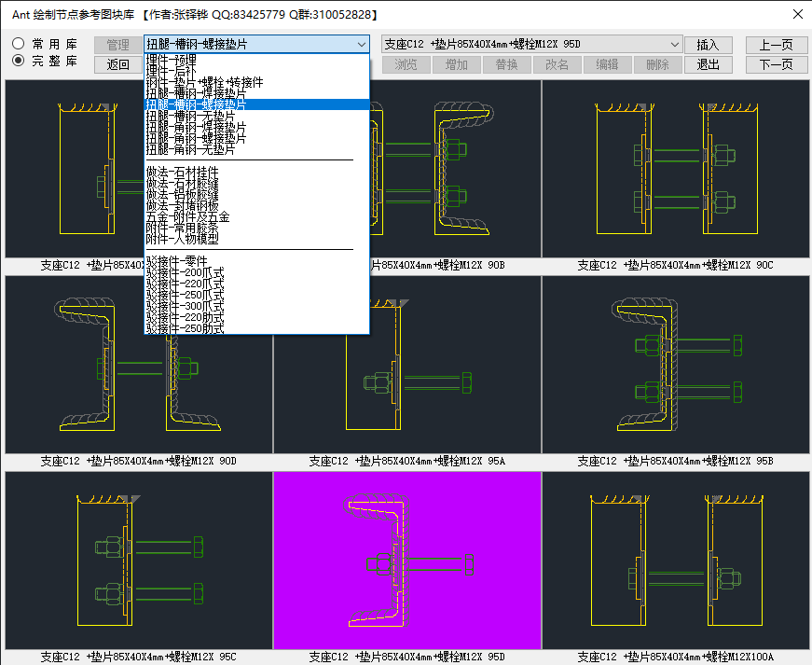Collapse the 扭腿-槽钢-螺接垫片 category dropdown

(362, 45)
